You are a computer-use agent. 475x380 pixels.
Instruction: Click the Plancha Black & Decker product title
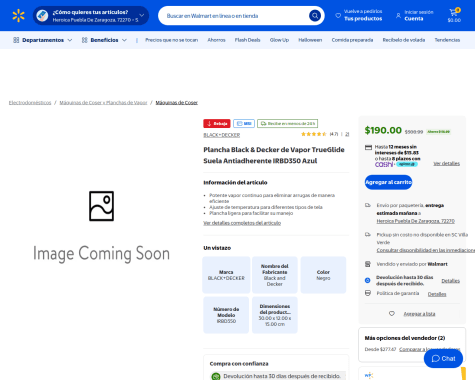tap(274, 155)
